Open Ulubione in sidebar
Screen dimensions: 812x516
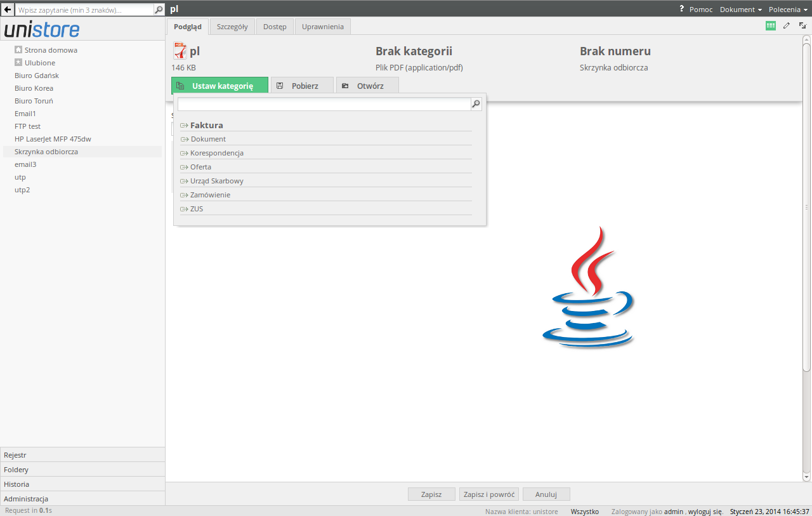click(x=40, y=62)
